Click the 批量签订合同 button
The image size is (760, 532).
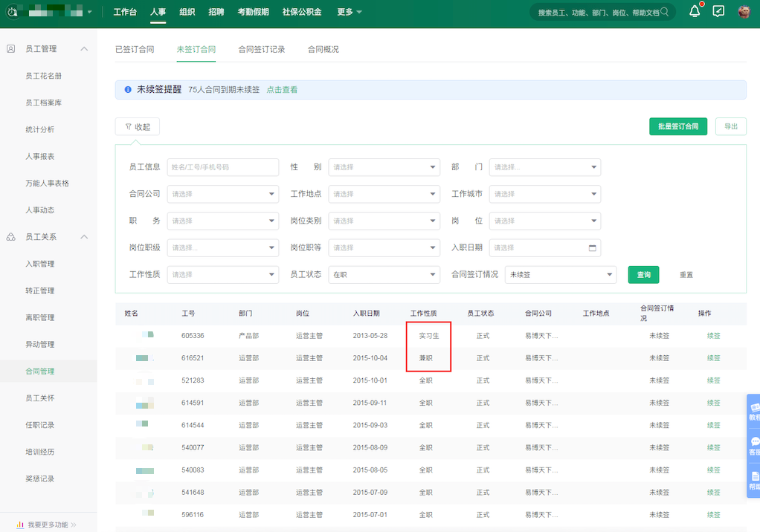pos(678,126)
